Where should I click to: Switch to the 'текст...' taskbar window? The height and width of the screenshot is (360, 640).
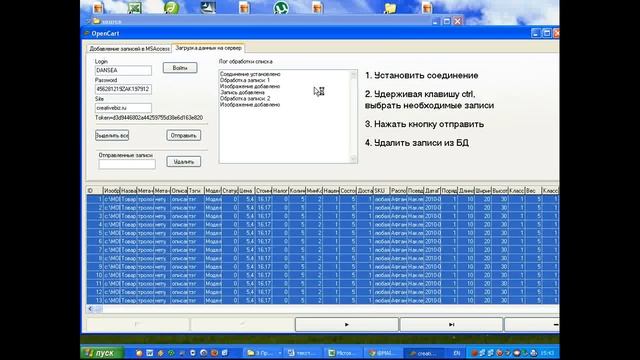[304, 353]
